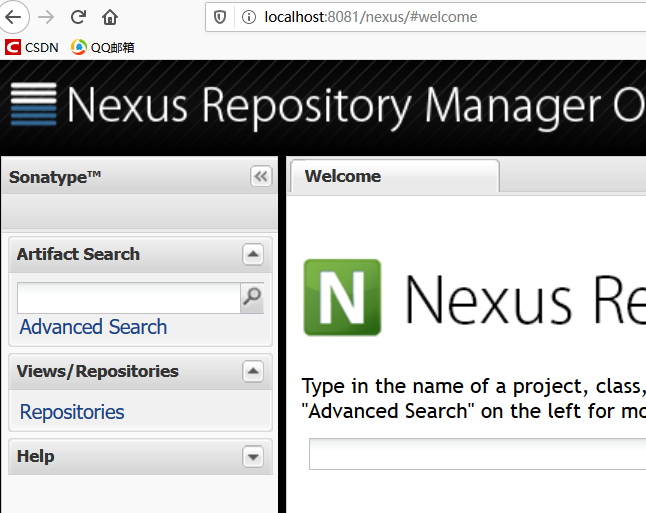Reload the page with the refresh icon
The height and width of the screenshot is (513, 646).
(x=78, y=17)
